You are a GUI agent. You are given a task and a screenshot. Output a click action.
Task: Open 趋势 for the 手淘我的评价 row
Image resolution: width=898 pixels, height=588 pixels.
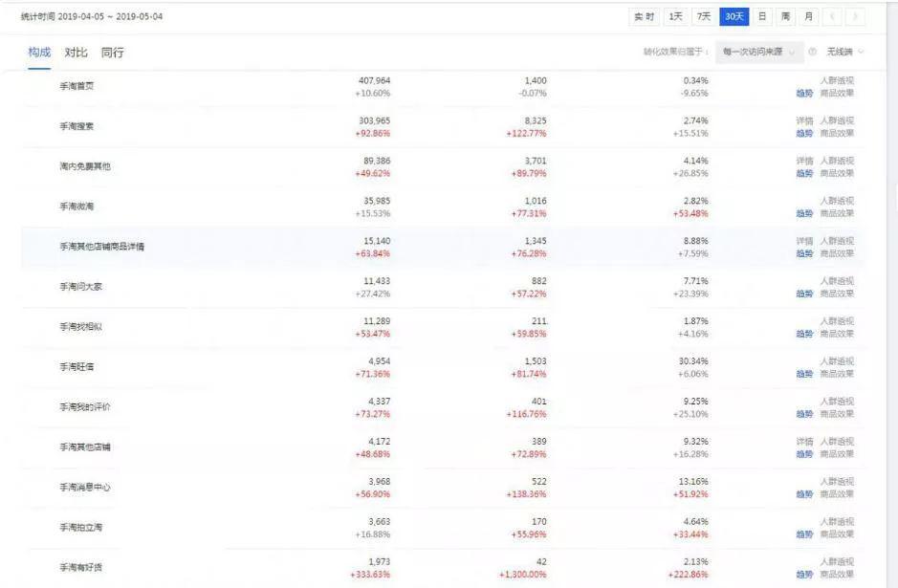(804, 414)
